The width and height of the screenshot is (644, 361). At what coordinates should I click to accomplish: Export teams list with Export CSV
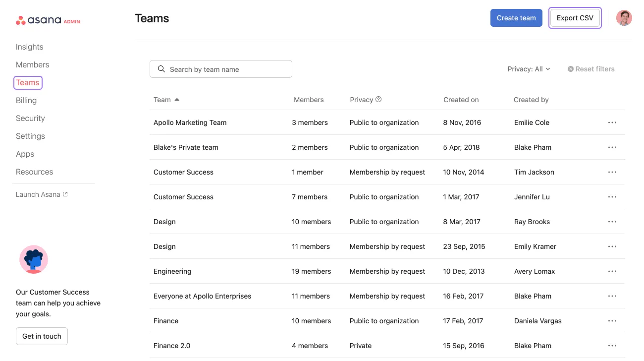pos(575,18)
